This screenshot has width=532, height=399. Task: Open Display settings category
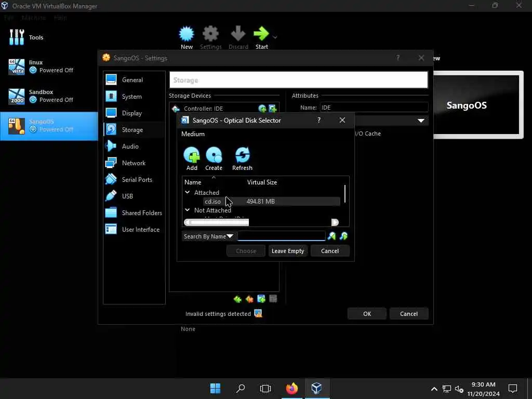coord(134,113)
